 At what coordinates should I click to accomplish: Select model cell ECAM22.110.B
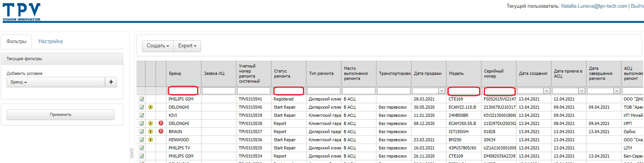[x=464, y=107]
